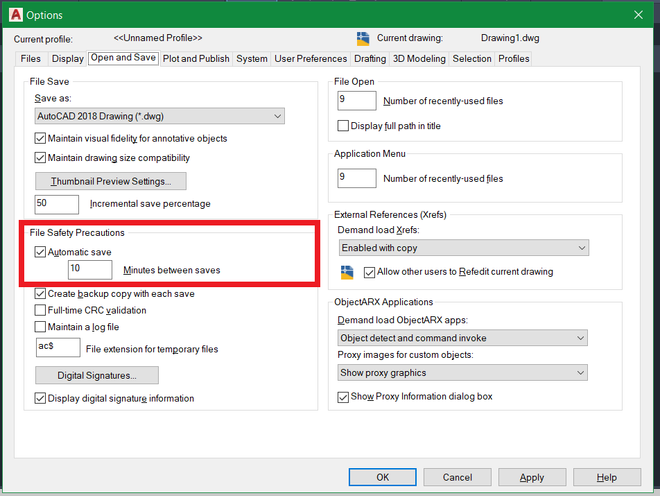660x496 pixels.
Task: Click the drawing icon beside Refedit option
Action: click(x=347, y=272)
